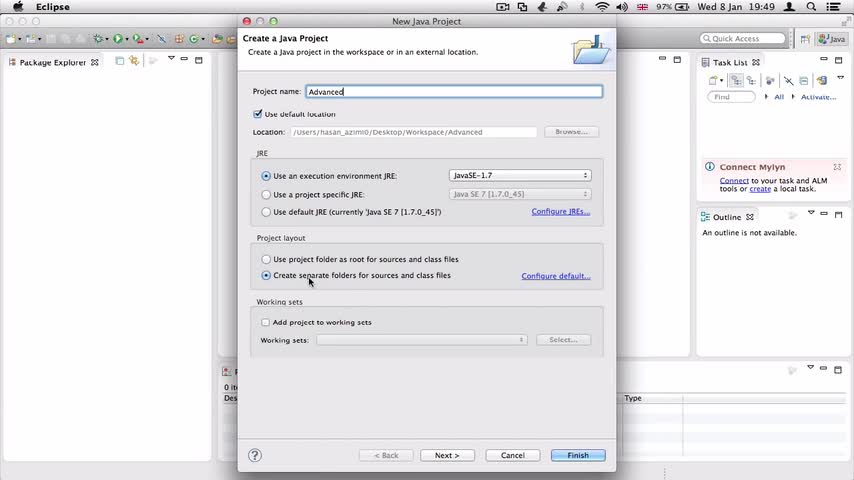Open the New Task dropdown arrow

[x=721, y=81]
